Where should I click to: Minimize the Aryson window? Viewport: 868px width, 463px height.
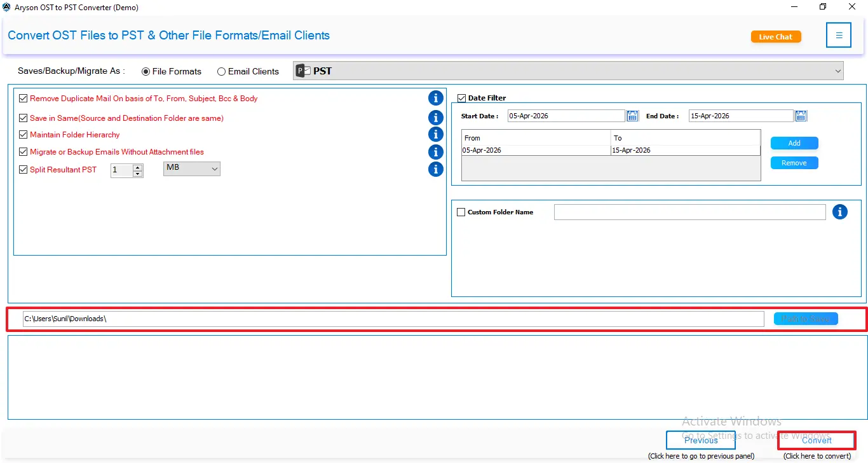pos(794,7)
